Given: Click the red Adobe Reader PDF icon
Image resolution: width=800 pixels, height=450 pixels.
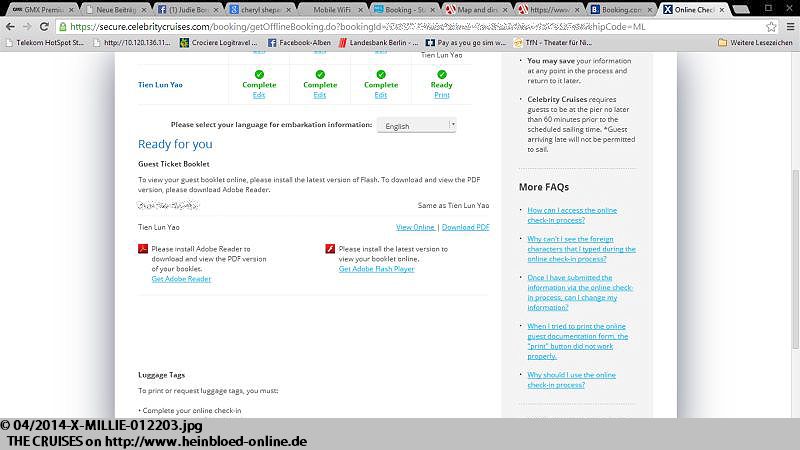Looking at the screenshot, I should tap(143, 249).
